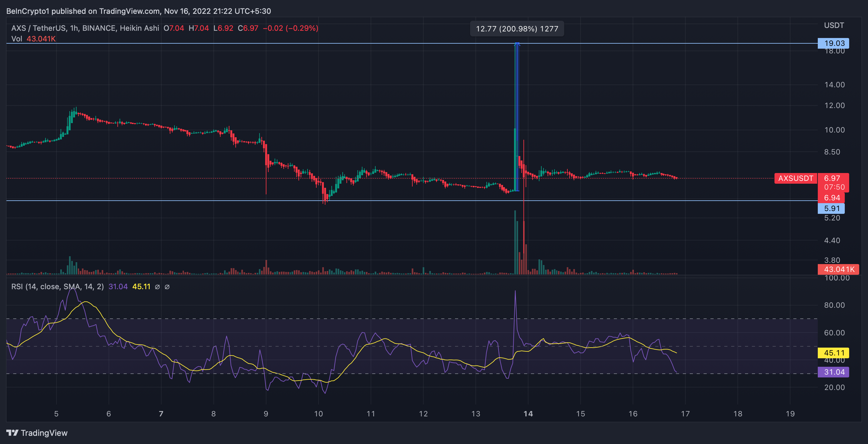Screen dimensions: 868x444
Task: Click the second ∅ symbol in RSI legend
Action: [167, 287]
